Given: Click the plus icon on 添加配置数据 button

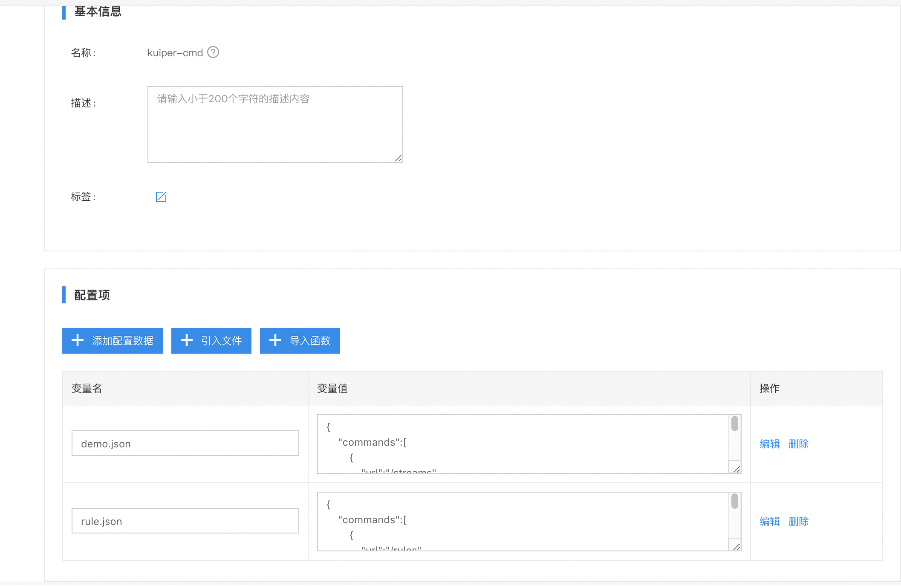Looking at the screenshot, I should [x=78, y=340].
